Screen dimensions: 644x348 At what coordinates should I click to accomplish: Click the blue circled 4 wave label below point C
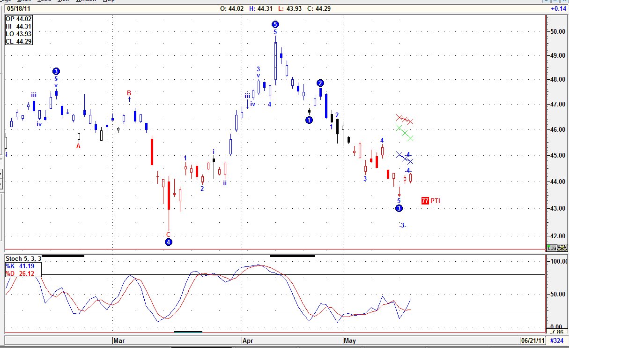(x=169, y=242)
